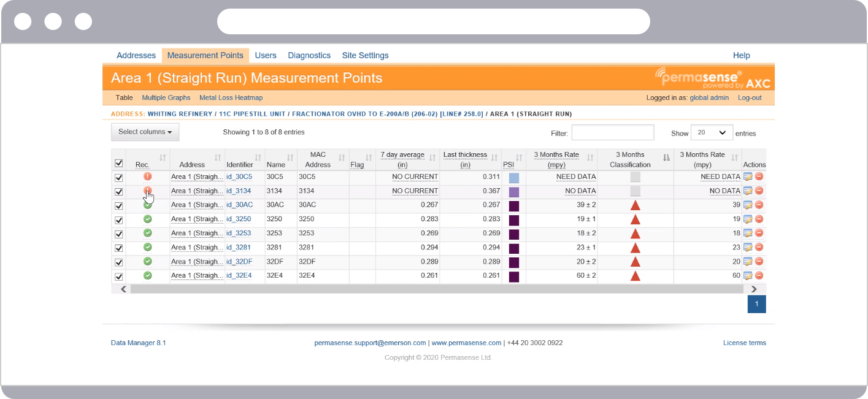Deselect the checkbox for row 3281
The height and width of the screenshot is (399, 868).
click(x=119, y=248)
